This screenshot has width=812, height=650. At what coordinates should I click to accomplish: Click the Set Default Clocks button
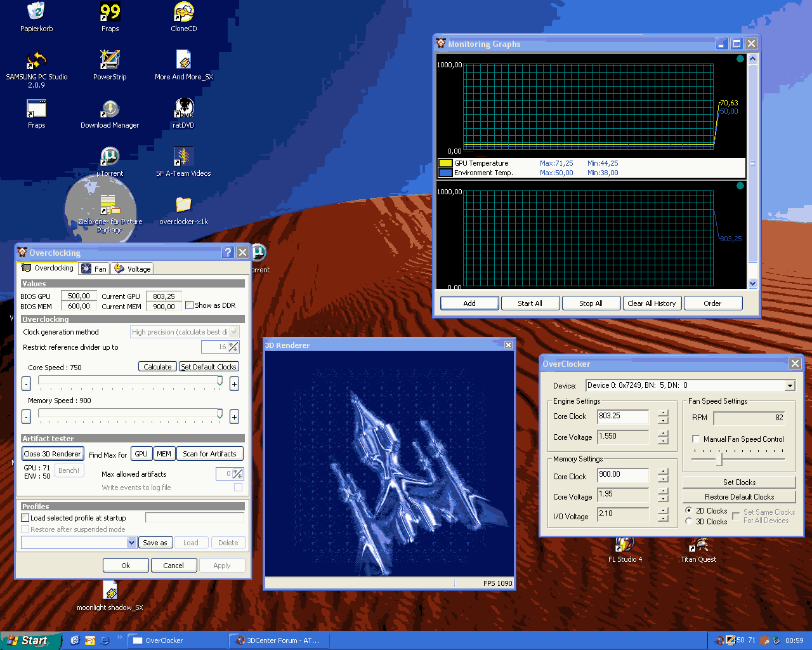pyautogui.click(x=209, y=367)
